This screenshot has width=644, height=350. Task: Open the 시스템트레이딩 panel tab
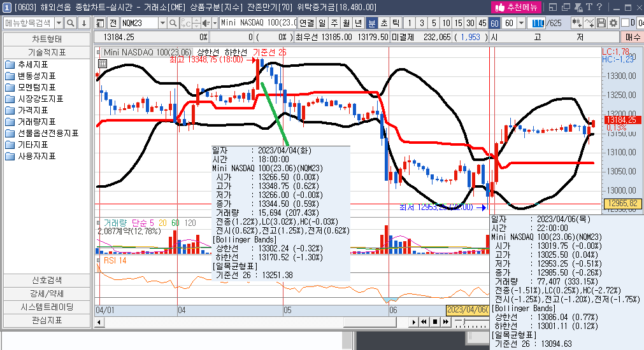(x=47, y=307)
